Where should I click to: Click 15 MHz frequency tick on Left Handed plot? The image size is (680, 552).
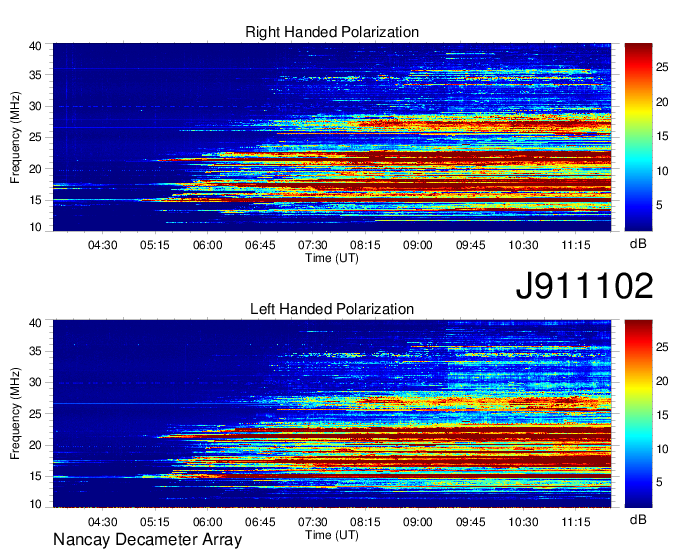click(36, 476)
